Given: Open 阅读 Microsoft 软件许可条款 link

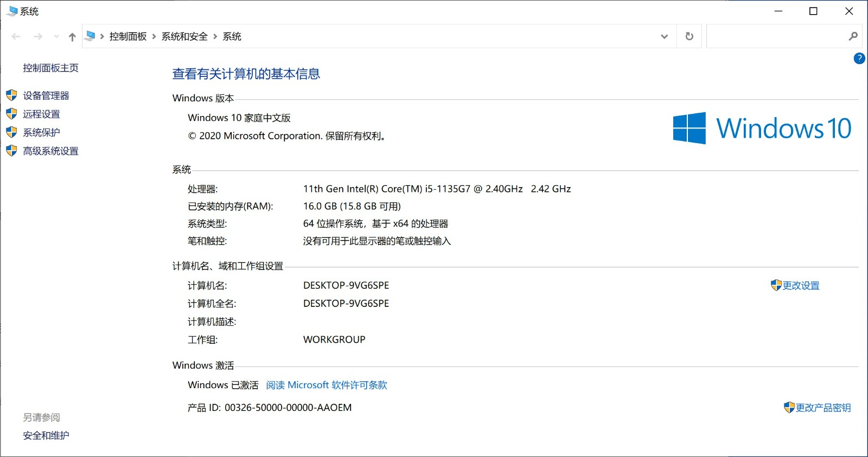Looking at the screenshot, I should (x=327, y=385).
